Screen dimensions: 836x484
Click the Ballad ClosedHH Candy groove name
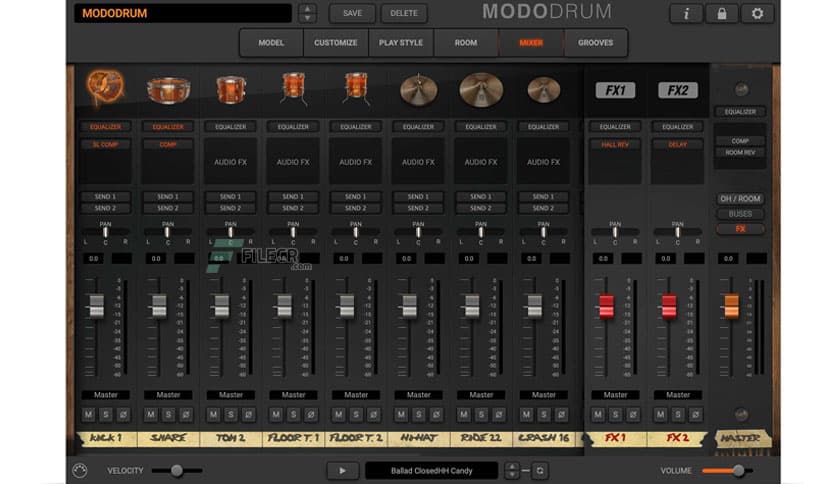431,471
